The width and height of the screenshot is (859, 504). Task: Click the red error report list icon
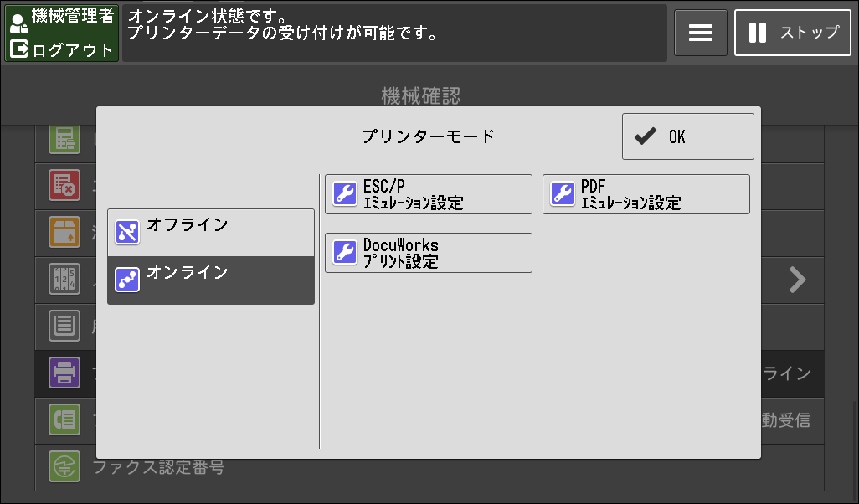point(64,185)
